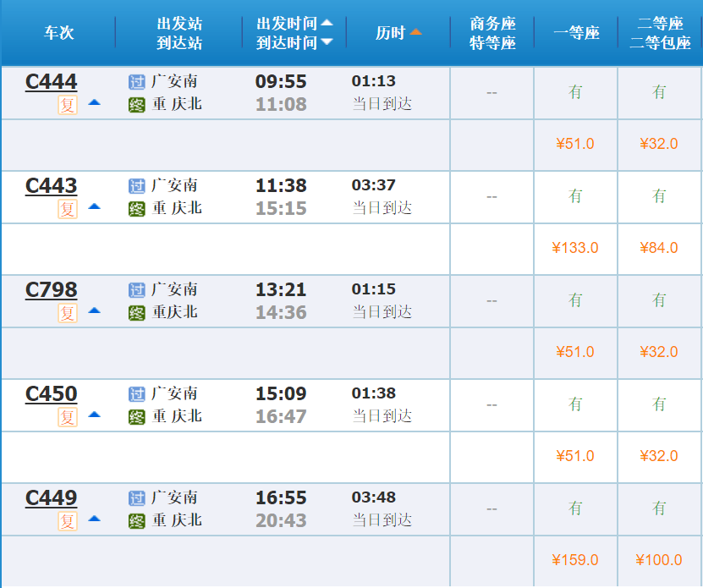
Task: Sort by arrival time descending arrow
Action: (x=327, y=41)
